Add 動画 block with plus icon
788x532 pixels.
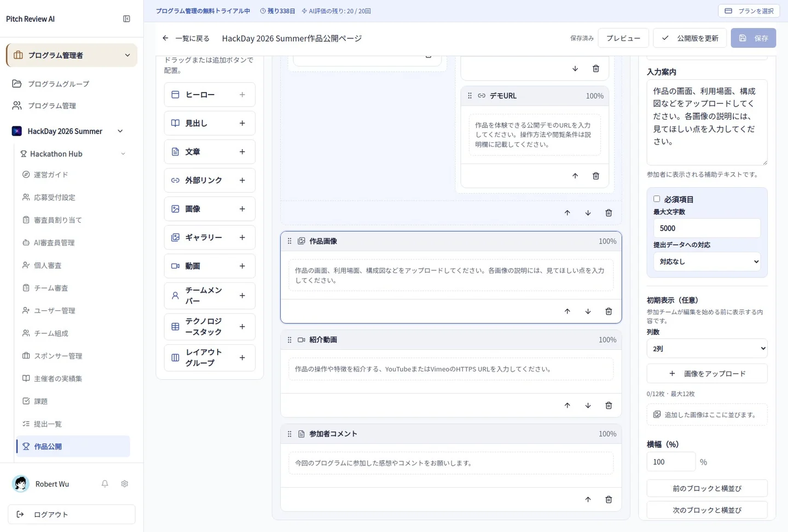[242, 266]
